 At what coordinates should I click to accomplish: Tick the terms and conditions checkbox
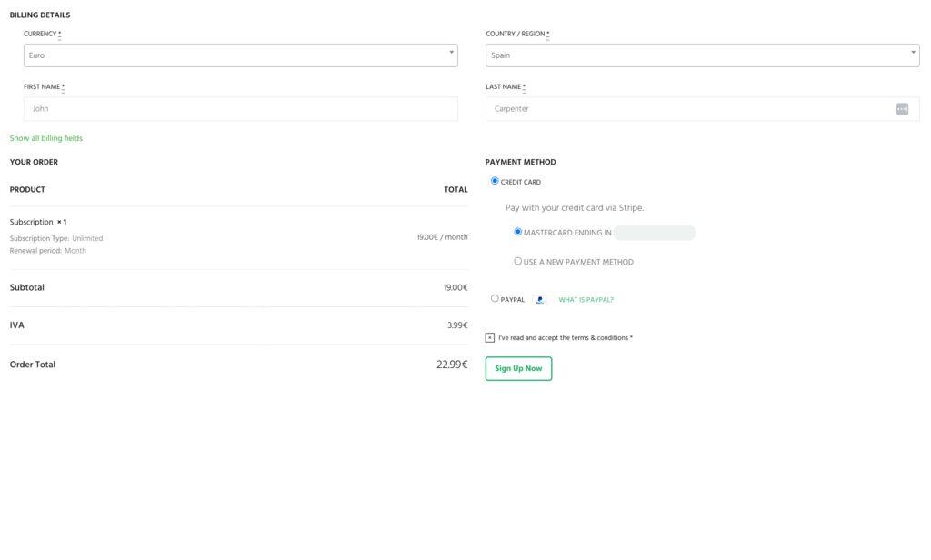click(x=490, y=338)
